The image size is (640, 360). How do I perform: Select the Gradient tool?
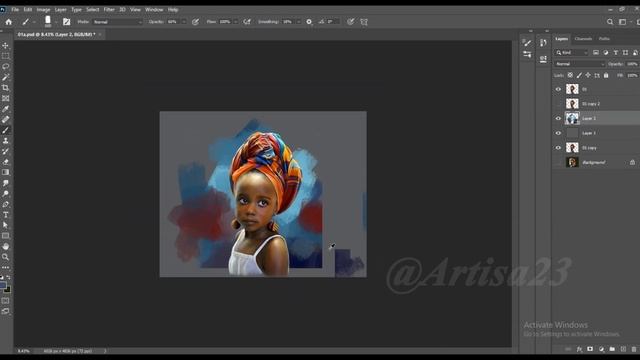[x=5, y=172]
